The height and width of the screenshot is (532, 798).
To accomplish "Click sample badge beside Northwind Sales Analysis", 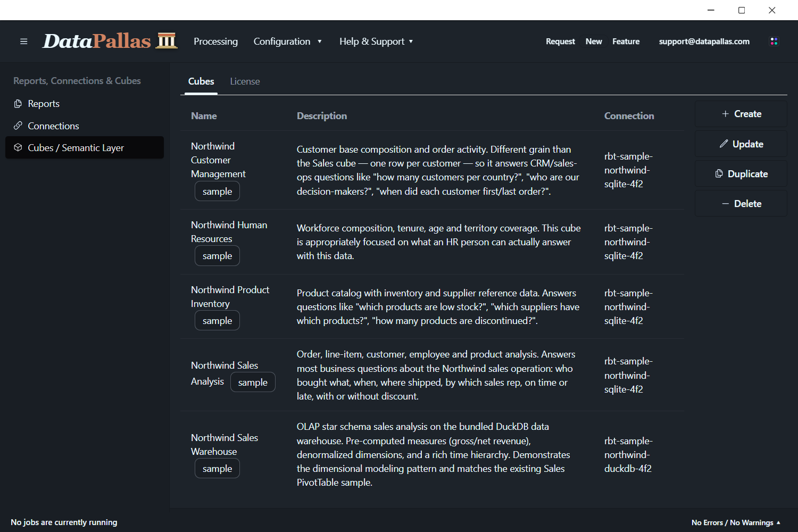I will 253,382.
